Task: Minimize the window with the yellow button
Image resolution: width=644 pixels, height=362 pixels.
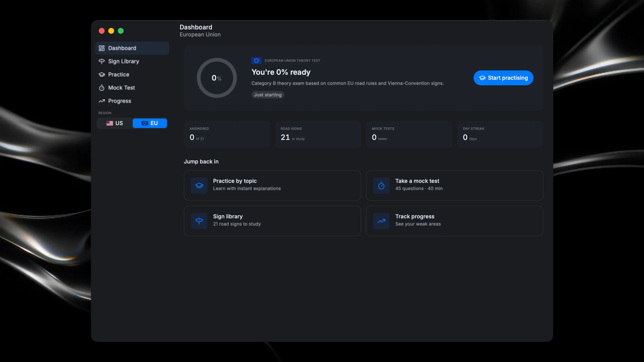Action: [x=111, y=31]
